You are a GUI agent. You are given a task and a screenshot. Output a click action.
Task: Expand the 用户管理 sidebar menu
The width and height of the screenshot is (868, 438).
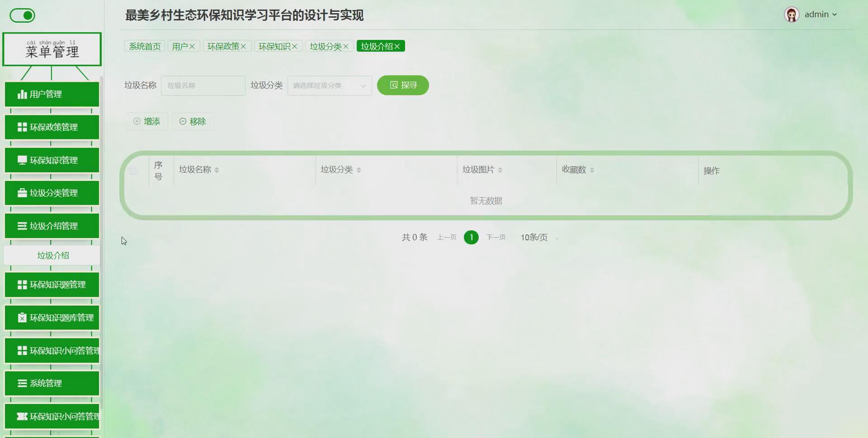tap(52, 94)
